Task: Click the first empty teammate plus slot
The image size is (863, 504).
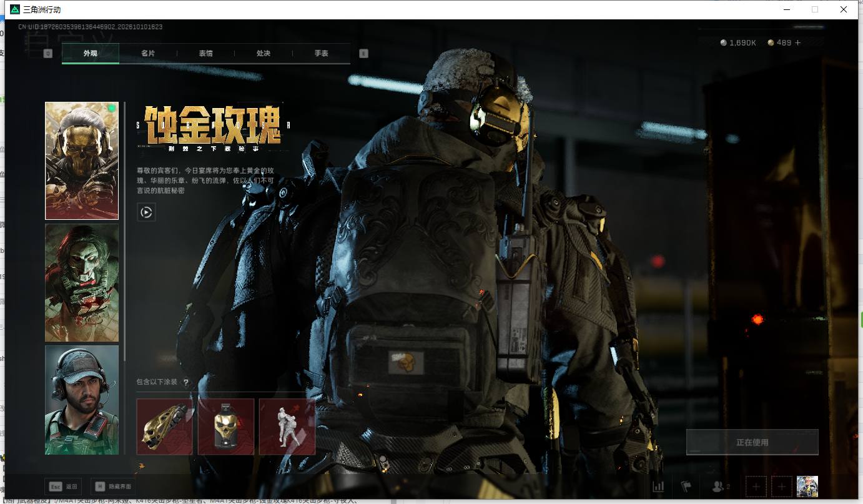Action: click(756, 487)
